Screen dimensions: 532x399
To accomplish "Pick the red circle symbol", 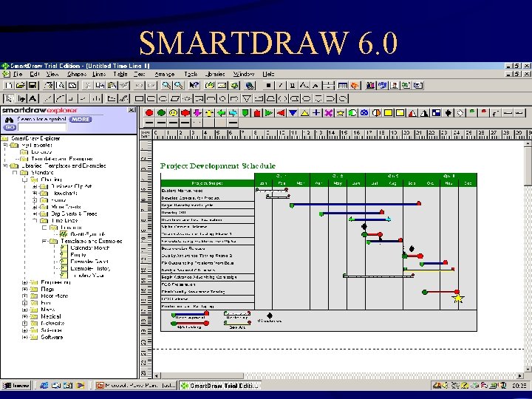I will coord(149,112).
